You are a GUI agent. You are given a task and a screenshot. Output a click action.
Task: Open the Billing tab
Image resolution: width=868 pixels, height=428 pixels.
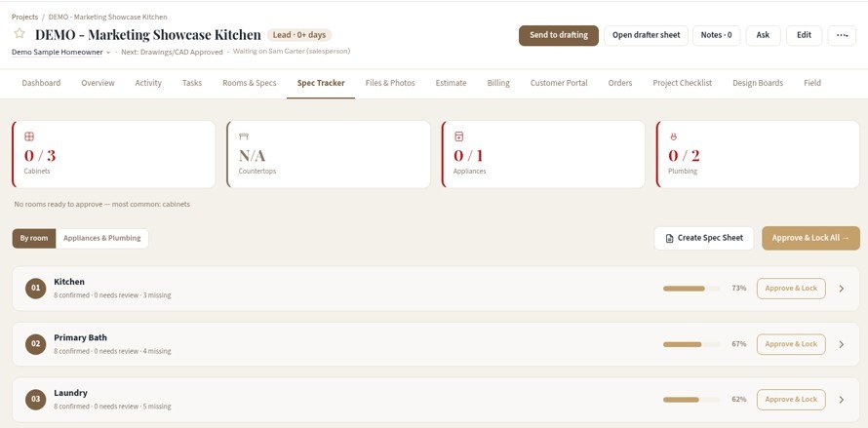click(498, 83)
